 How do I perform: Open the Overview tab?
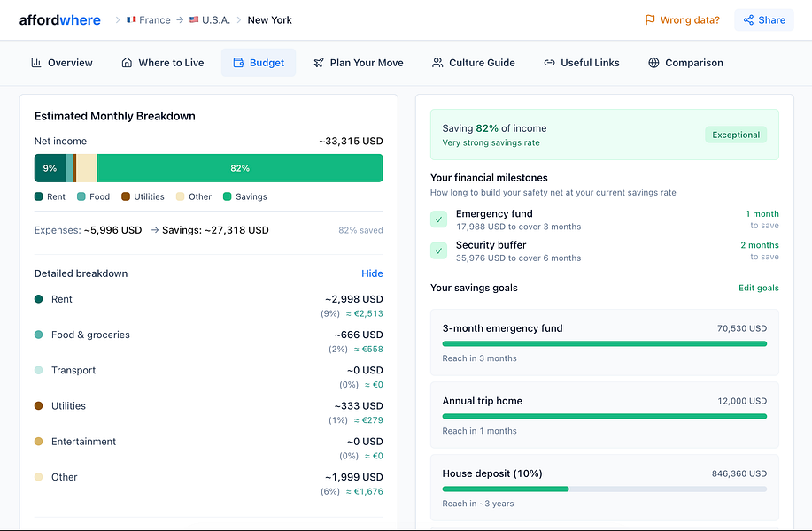[x=62, y=63]
